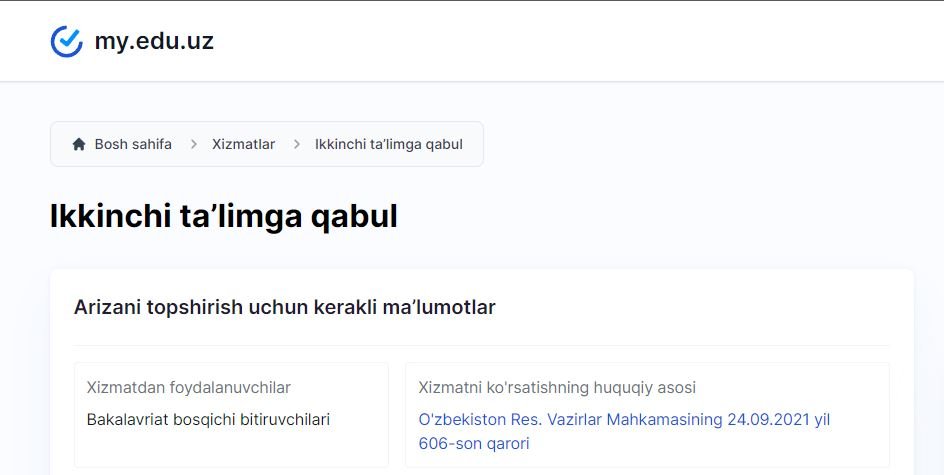Click the Xizmatni ko'rsatishning huquqiy asosi label
This screenshot has width=944, height=475.
click(x=557, y=388)
